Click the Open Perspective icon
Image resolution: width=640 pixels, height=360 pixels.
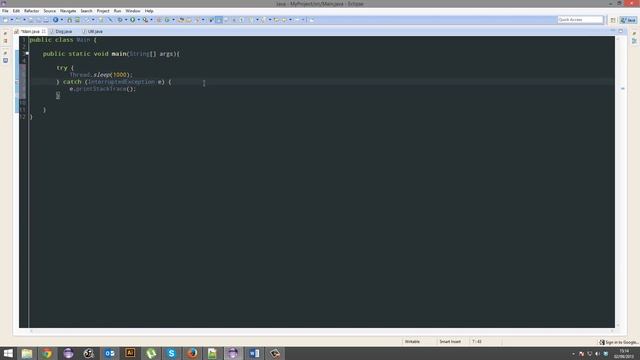coord(613,20)
